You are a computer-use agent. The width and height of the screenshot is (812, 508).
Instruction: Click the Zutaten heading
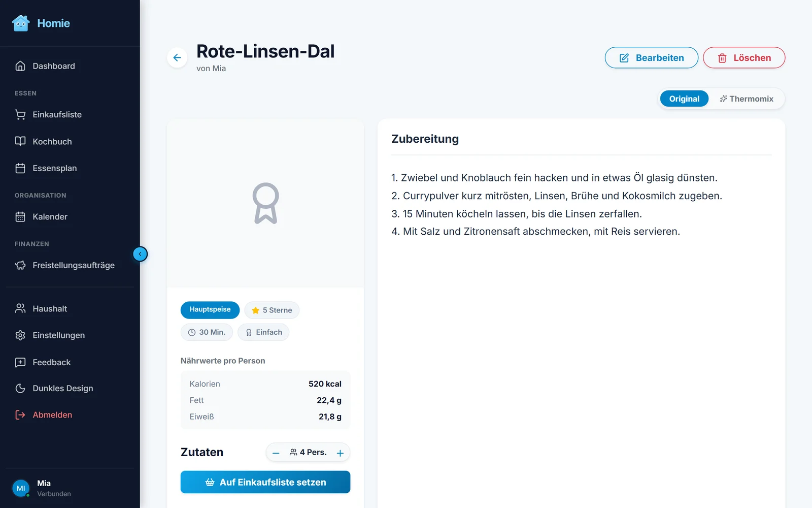(x=202, y=452)
